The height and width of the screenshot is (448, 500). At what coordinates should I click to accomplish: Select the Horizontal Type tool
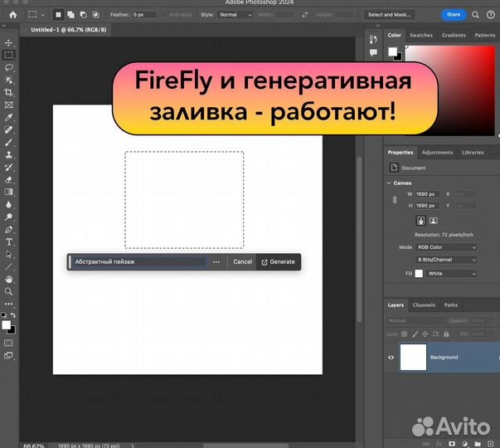pos(8,242)
